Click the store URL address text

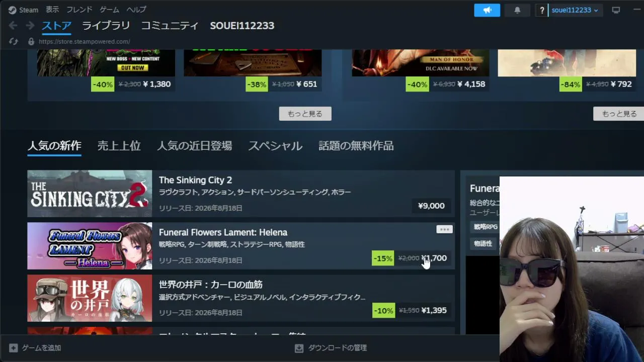click(x=85, y=42)
